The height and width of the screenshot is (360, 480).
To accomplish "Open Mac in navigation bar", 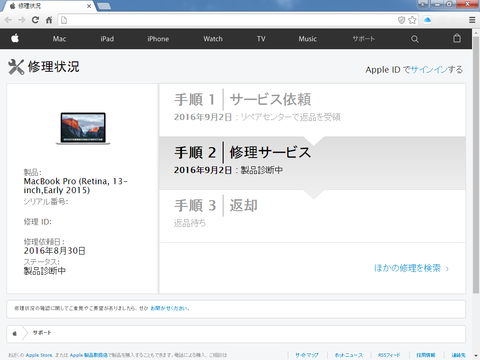I will point(59,39).
